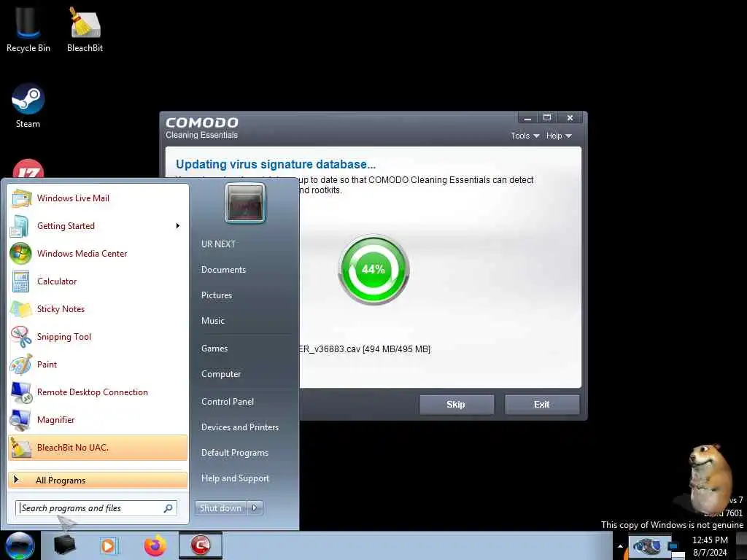Click the 44% update progress circle

click(373, 270)
